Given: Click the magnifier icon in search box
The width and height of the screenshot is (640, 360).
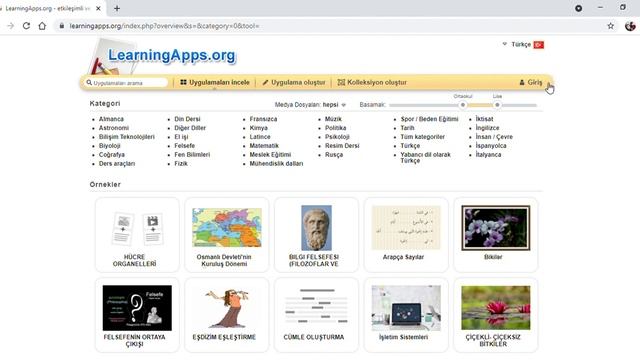Looking at the screenshot, I should click(89, 82).
